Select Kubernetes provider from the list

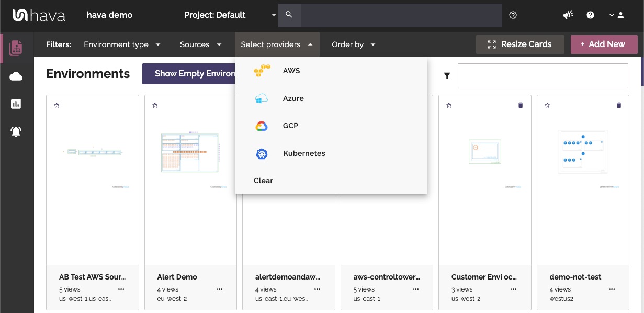pos(331,153)
